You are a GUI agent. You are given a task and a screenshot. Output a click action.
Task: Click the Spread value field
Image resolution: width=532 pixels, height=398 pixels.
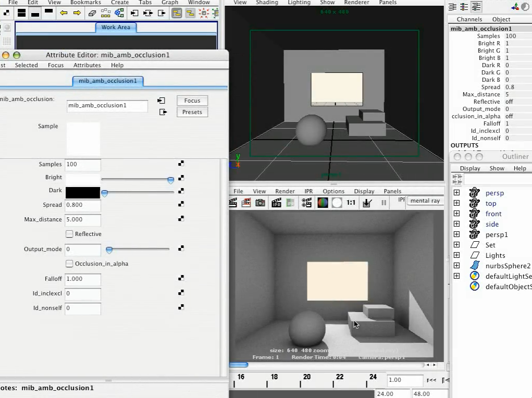pos(83,205)
